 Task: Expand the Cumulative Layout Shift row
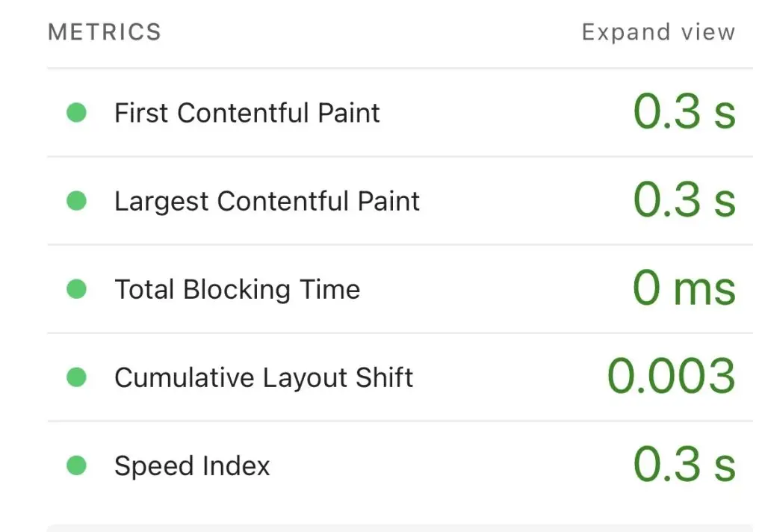click(263, 377)
